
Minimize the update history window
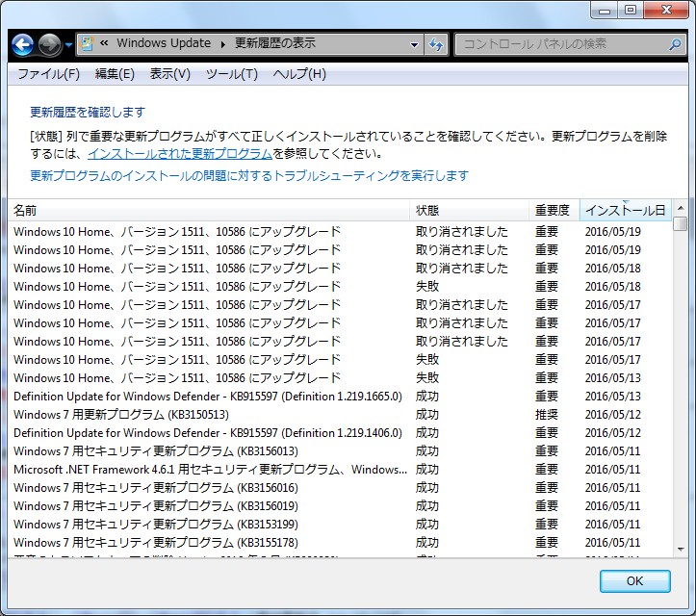605,11
